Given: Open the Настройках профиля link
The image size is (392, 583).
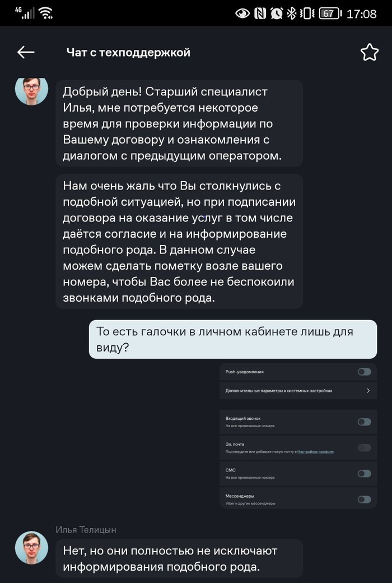Looking at the screenshot, I should [x=315, y=451].
